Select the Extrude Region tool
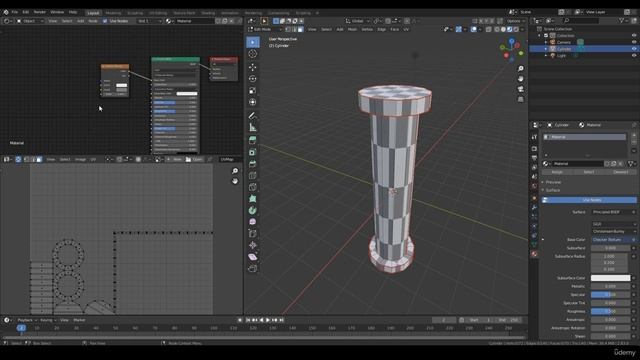The image size is (640, 360). click(x=253, y=140)
